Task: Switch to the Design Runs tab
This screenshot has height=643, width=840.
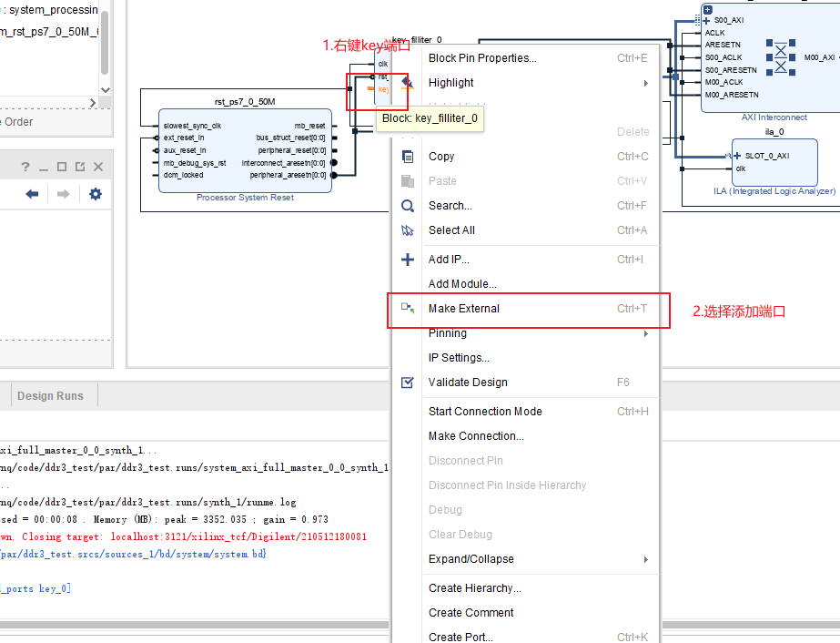Action: [x=50, y=396]
